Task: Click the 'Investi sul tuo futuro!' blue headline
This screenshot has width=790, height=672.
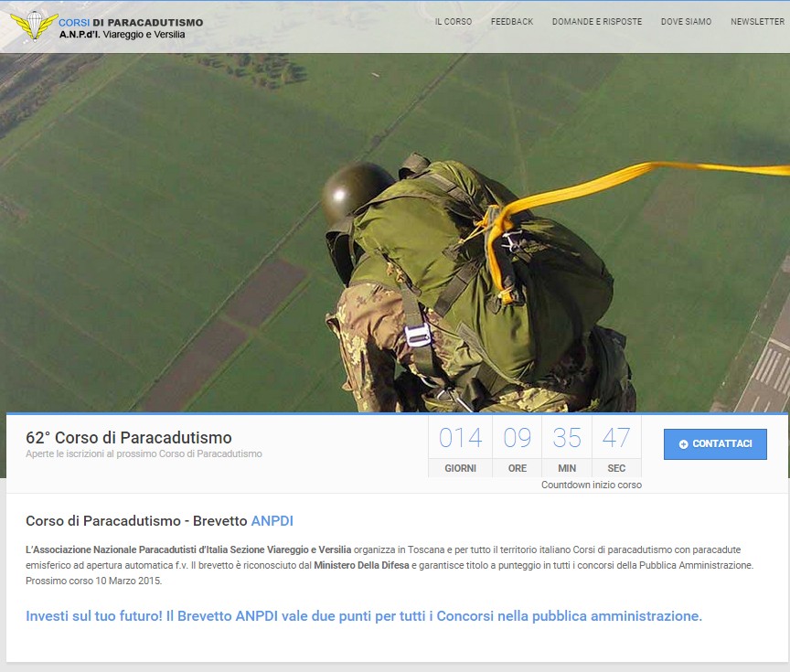Action: (x=364, y=616)
